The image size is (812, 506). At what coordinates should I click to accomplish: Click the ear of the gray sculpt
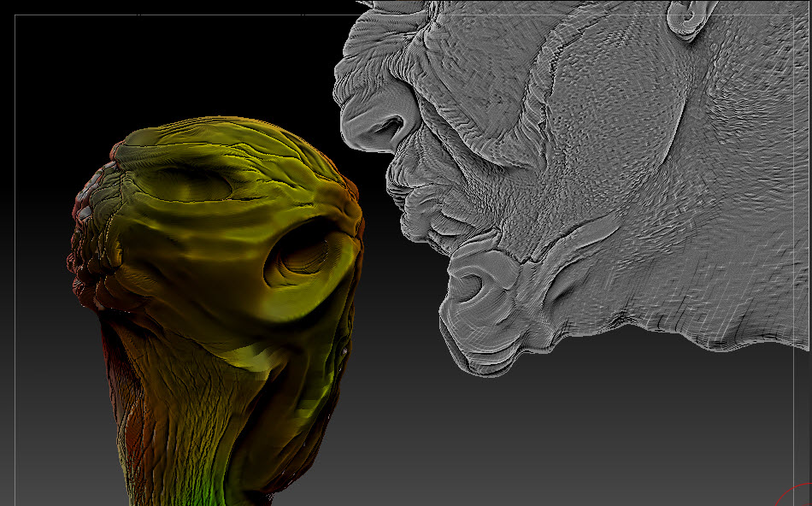[690, 19]
